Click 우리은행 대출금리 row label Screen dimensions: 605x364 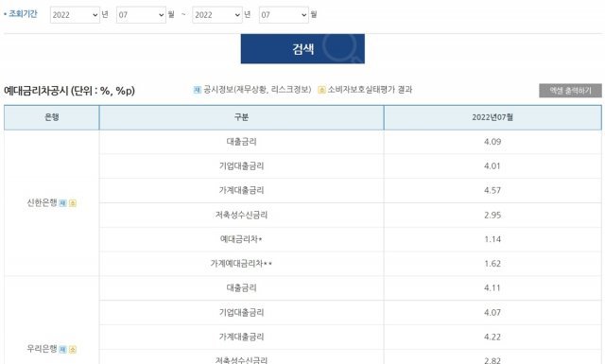[x=242, y=288]
